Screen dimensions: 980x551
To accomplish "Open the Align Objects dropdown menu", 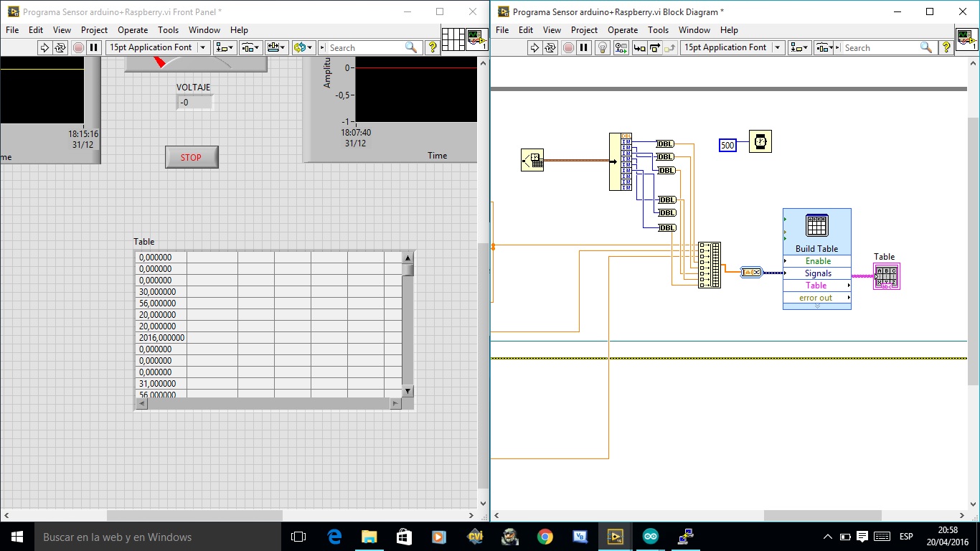I will (x=225, y=47).
